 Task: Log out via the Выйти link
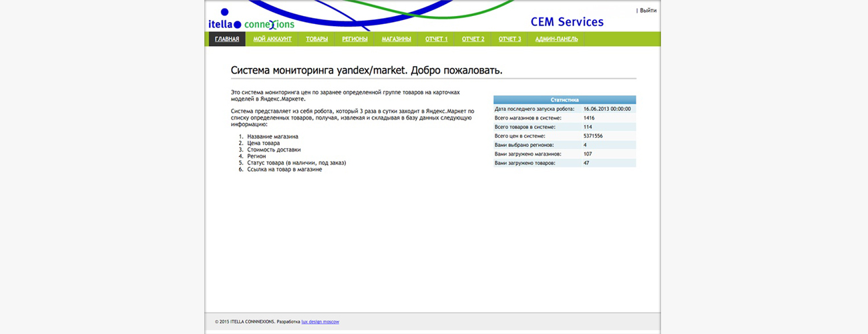(x=648, y=11)
